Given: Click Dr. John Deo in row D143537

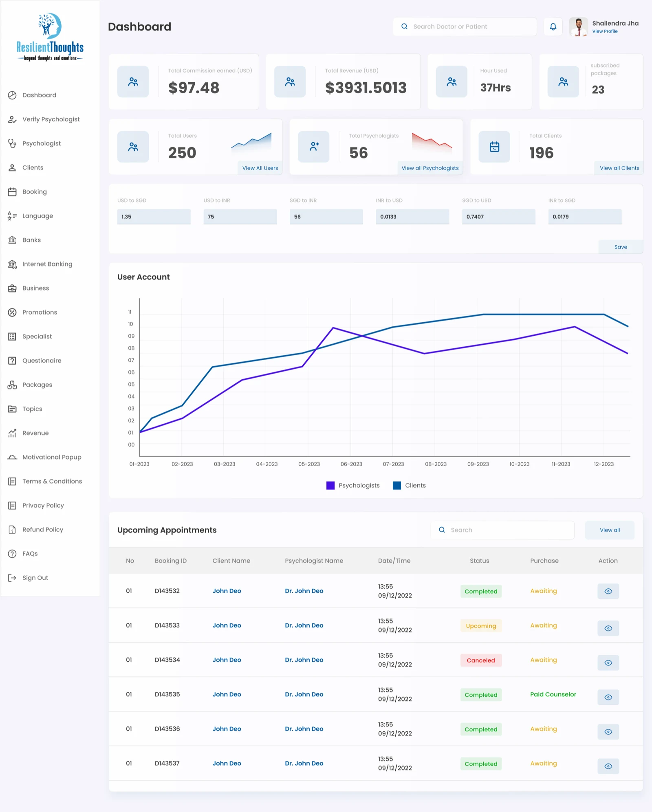Looking at the screenshot, I should [x=304, y=764].
